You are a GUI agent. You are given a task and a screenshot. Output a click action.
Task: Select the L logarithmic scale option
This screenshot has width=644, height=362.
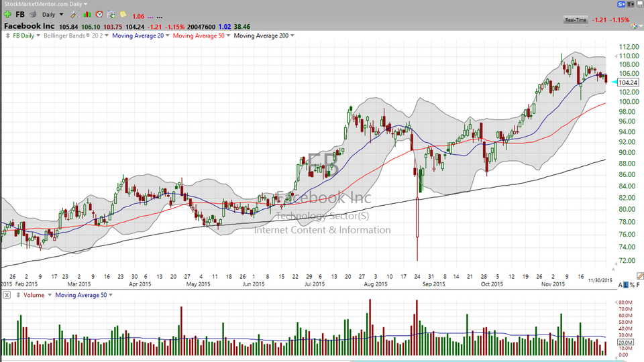tap(626, 285)
